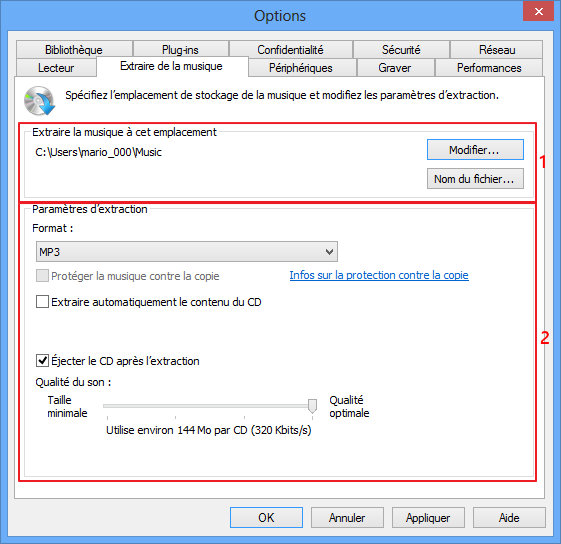The width and height of the screenshot is (561, 544).
Task: Select the Sécurité tab
Action: [401, 49]
